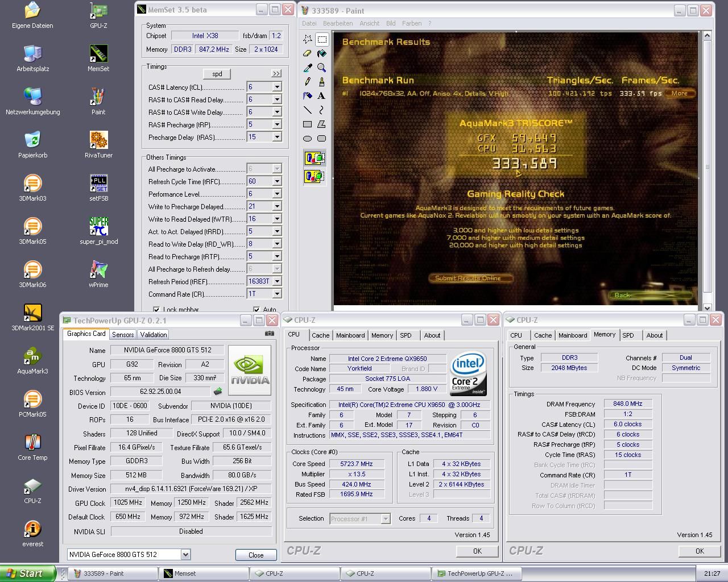Choose the opaque selection option in Paint
Screen dimensions: 728x582
[x=315, y=158]
